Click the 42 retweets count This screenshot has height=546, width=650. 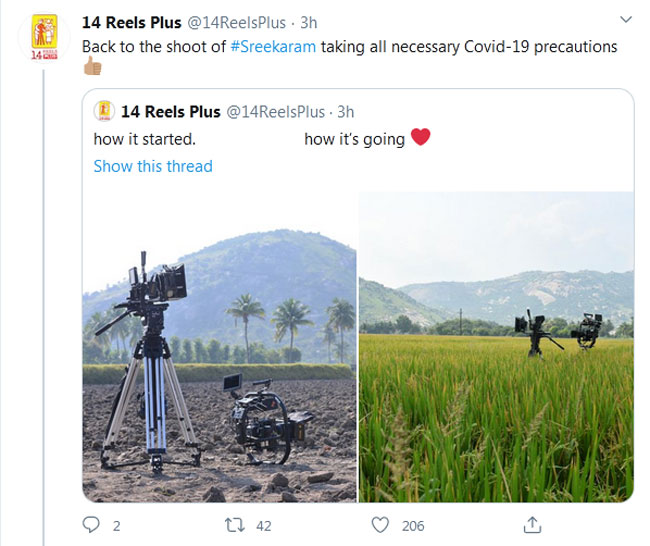[x=262, y=525]
